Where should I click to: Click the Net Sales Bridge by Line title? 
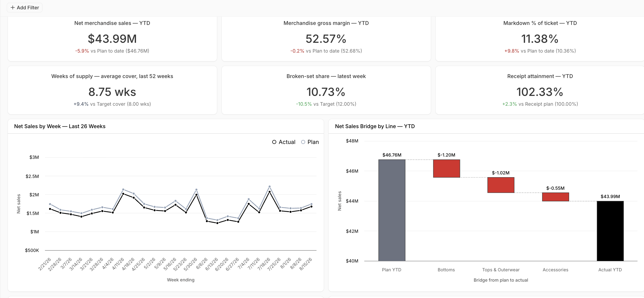point(375,126)
